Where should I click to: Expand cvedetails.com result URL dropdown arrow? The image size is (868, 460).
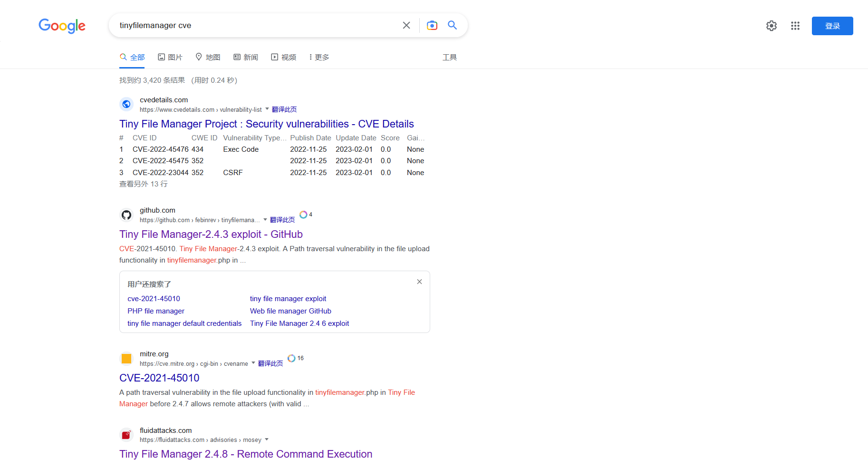click(267, 109)
